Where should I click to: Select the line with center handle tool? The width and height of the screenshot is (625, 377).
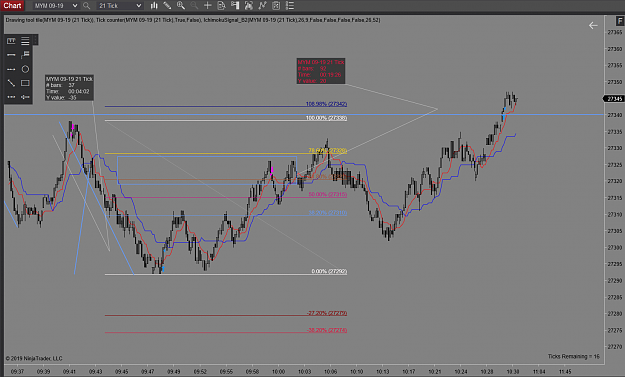(x=25, y=97)
